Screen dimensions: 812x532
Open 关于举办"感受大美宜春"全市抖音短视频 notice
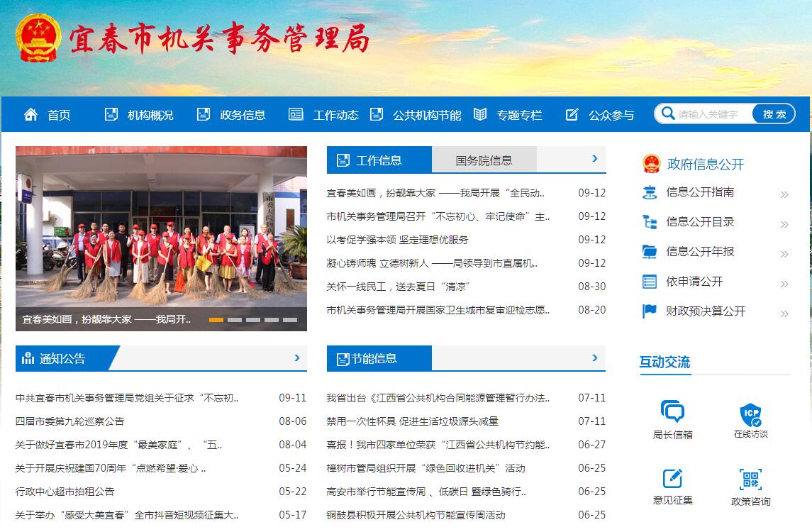127,515
